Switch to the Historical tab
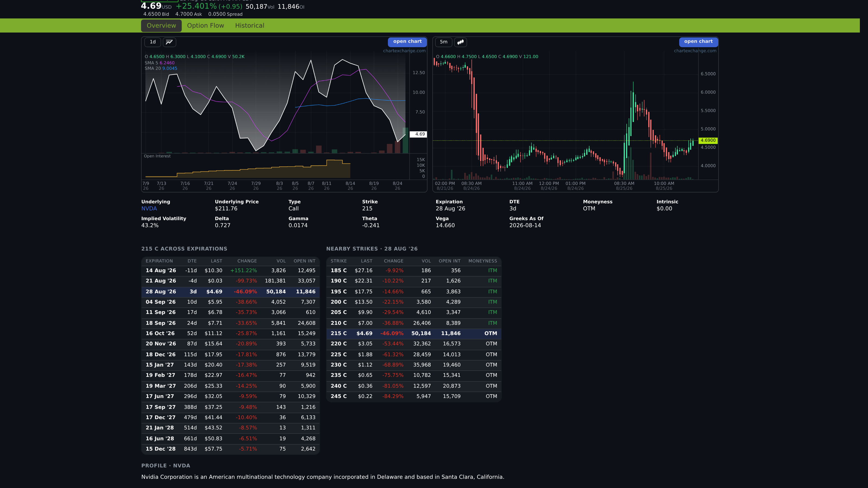Screen dimensions: 868x488 [x=250, y=25]
